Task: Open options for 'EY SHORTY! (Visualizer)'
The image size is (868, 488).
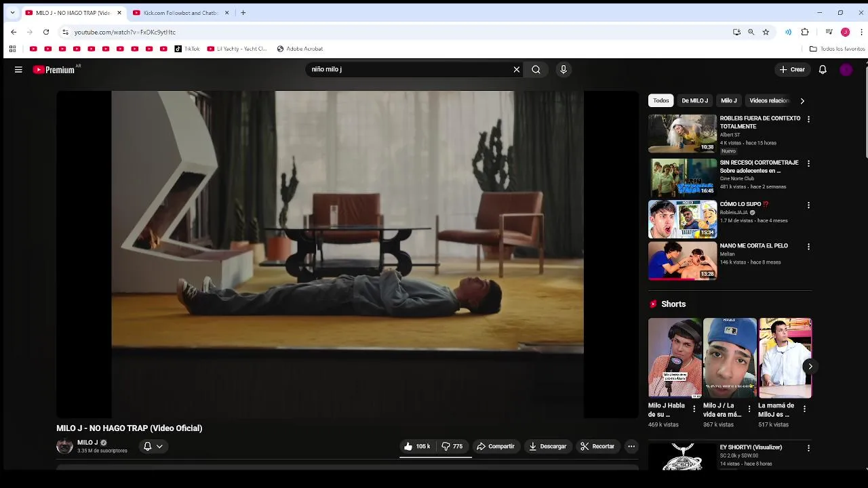Action: click(x=808, y=448)
